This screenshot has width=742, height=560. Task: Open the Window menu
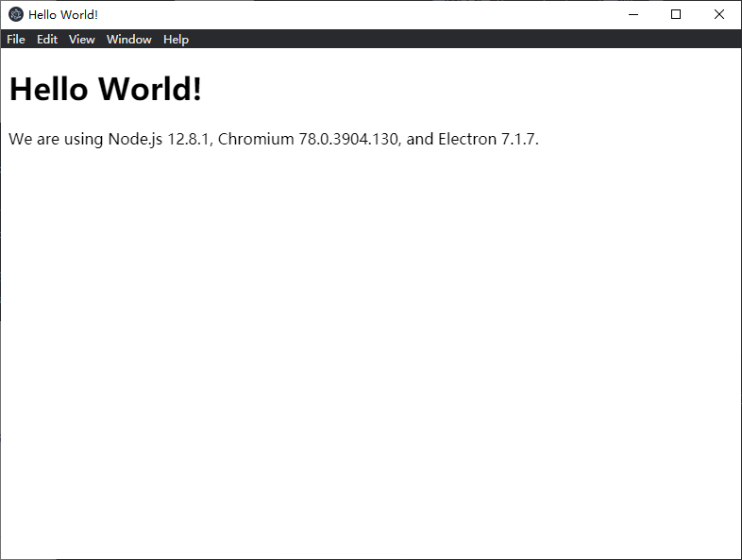click(x=129, y=40)
